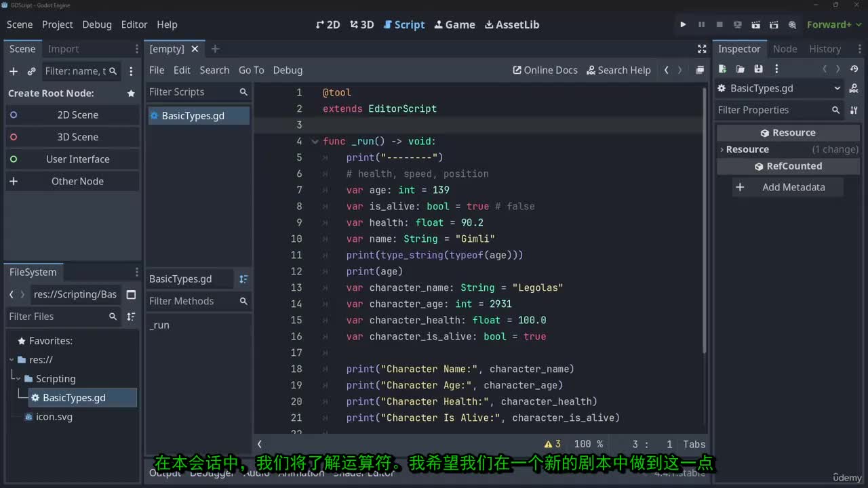Add a new node with plus icon
Image resolution: width=868 pixels, height=488 pixels.
(x=14, y=71)
